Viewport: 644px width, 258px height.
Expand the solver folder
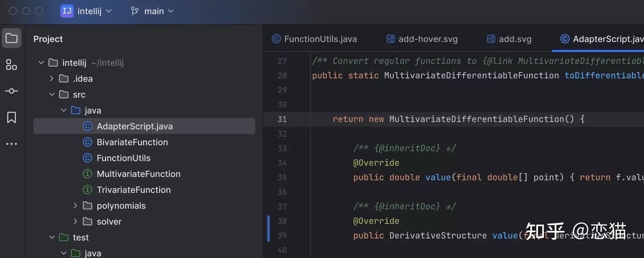(x=75, y=221)
